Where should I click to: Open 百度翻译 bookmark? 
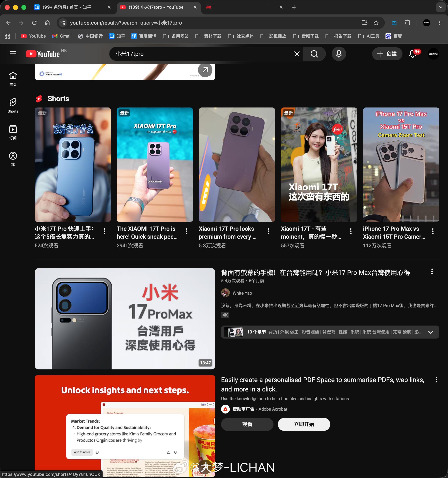(x=144, y=36)
